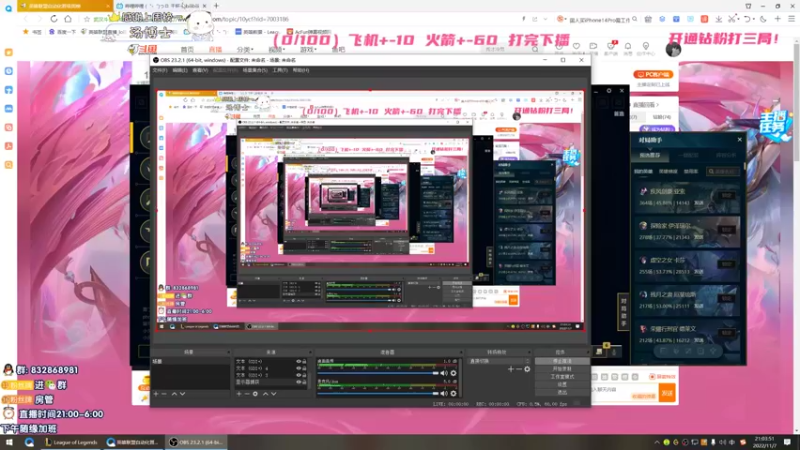
Task: Toggle visibility of first 文本 (GDI+) source
Action: click(x=298, y=362)
